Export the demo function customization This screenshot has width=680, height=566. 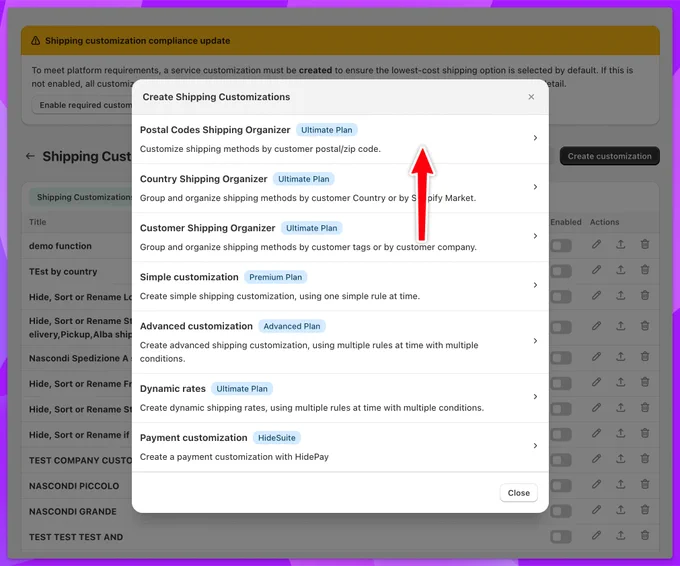pyautogui.click(x=621, y=245)
